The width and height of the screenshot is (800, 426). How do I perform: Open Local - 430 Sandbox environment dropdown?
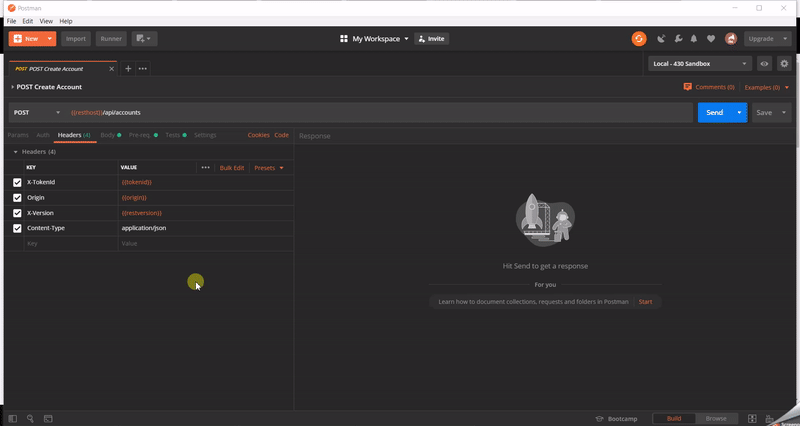coord(700,63)
